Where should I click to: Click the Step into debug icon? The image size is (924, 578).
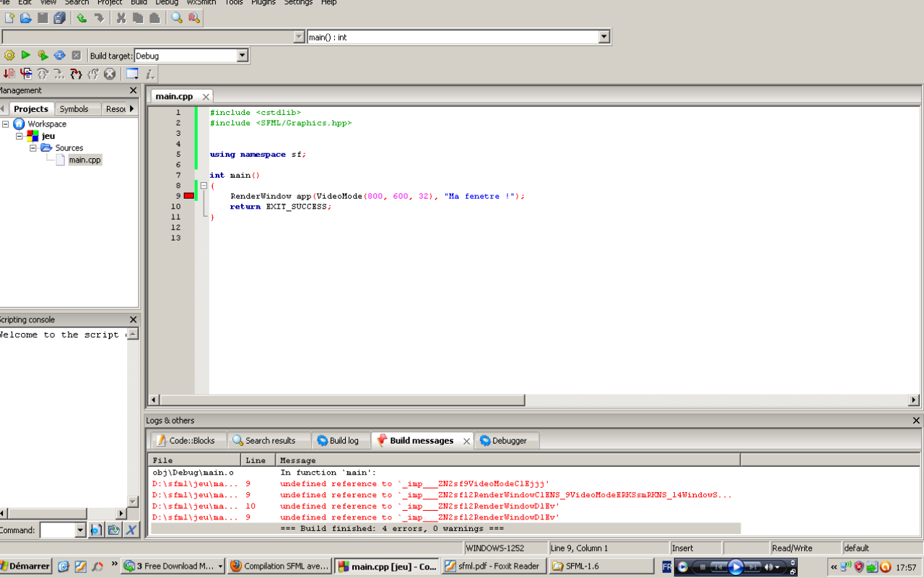(76, 74)
